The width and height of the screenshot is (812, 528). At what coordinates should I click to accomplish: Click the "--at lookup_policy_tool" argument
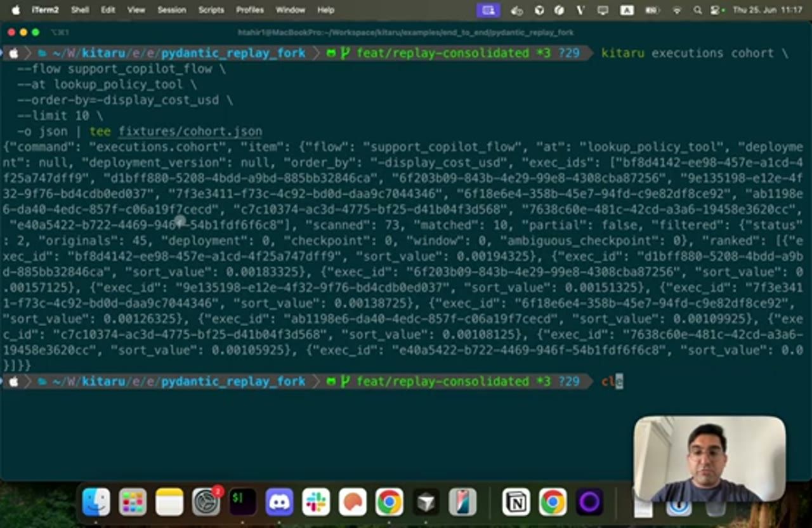pos(100,84)
